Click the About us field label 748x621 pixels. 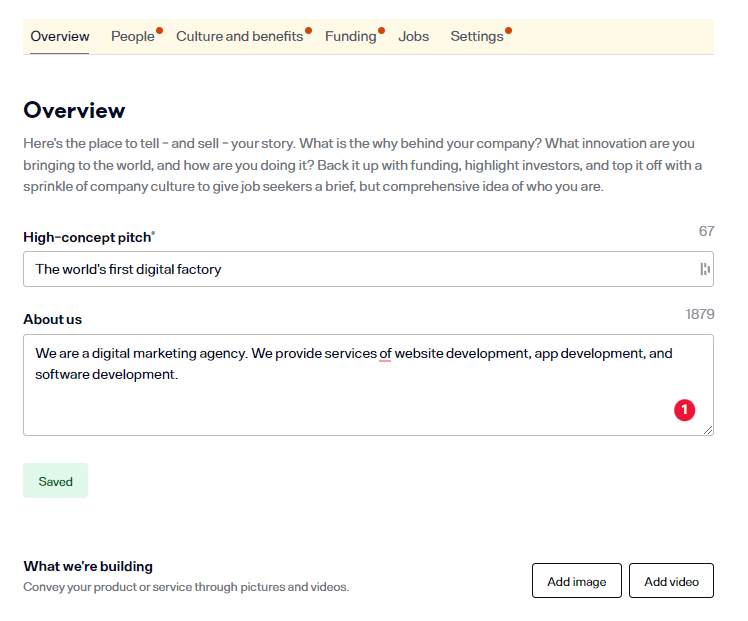point(53,320)
